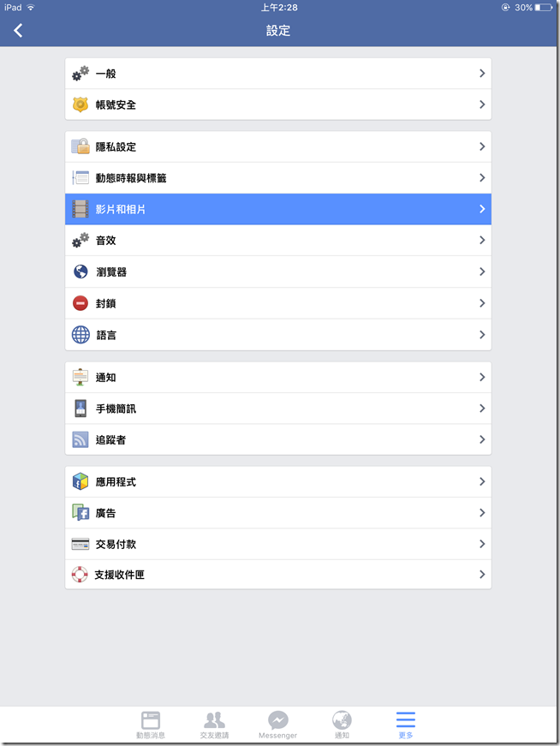Open 動態時報與標籤 settings
Screen dimensions: 560x746
(277, 178)
